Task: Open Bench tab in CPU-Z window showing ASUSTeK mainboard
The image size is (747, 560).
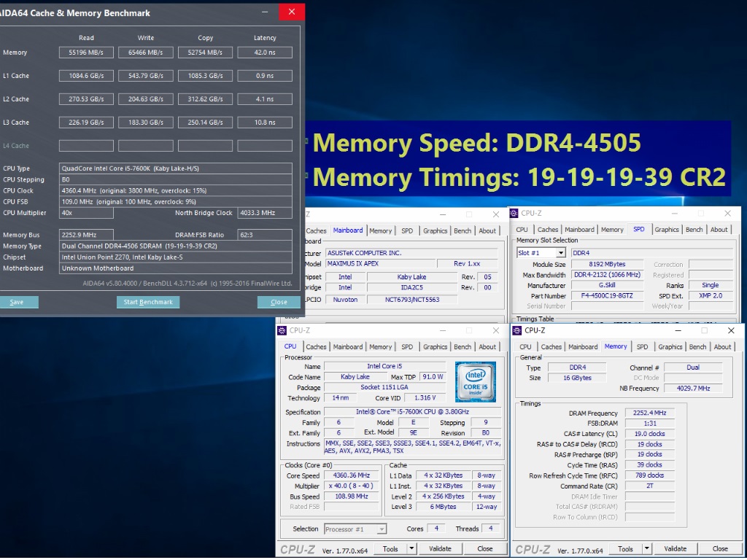Action: (x=462, y=230)
